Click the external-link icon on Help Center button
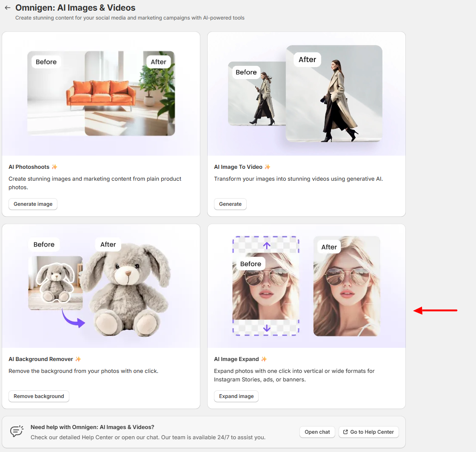 pyautogui.click(x=345, y=432)
